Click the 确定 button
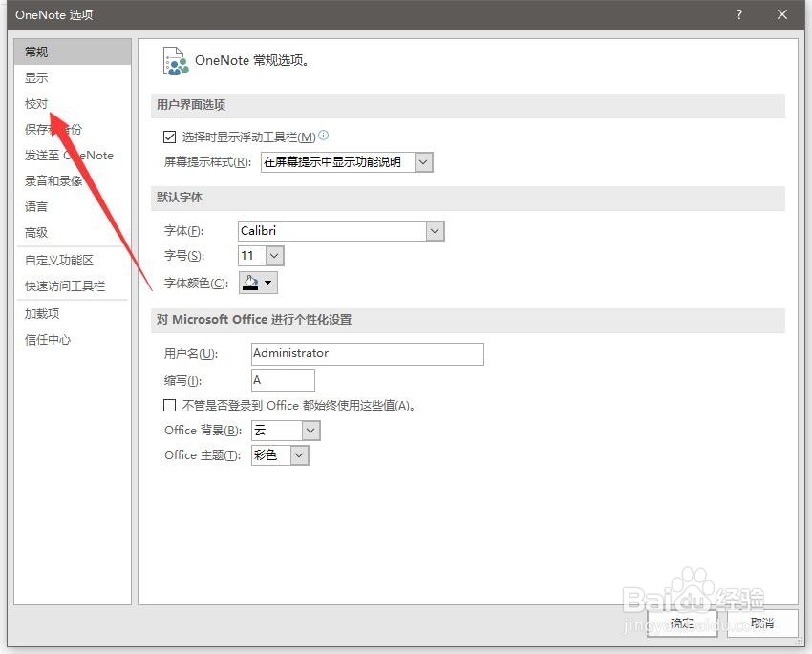Screen dimensions: 812x654 pyautogui.click(x=682, y=622)
